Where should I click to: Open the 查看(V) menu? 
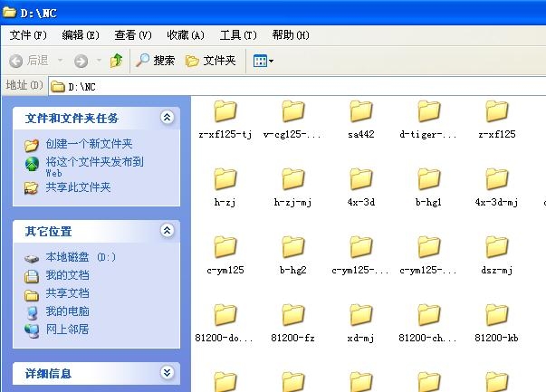133,35
